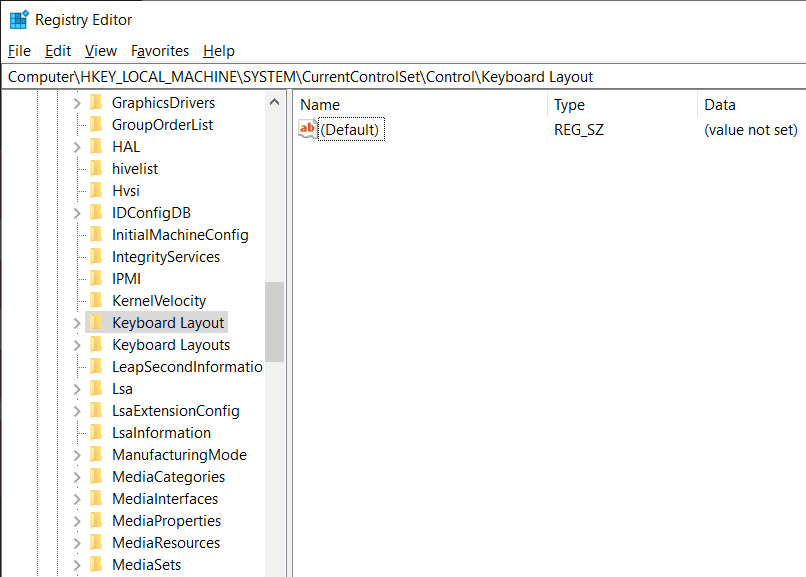Click the IntegrityServices folder icon
Image resolution: width=806 pixels, height=577 pixels.
(96, 257)
